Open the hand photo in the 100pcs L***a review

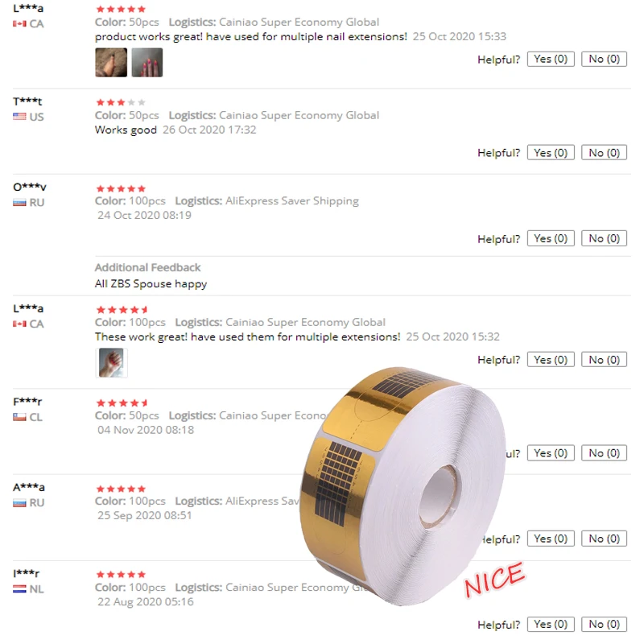pyautogui.click(x=111, y=363)
